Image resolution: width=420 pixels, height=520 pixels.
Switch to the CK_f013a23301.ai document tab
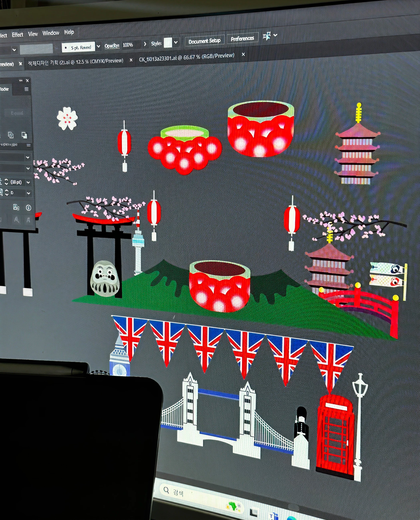click(x=187, y=57)
